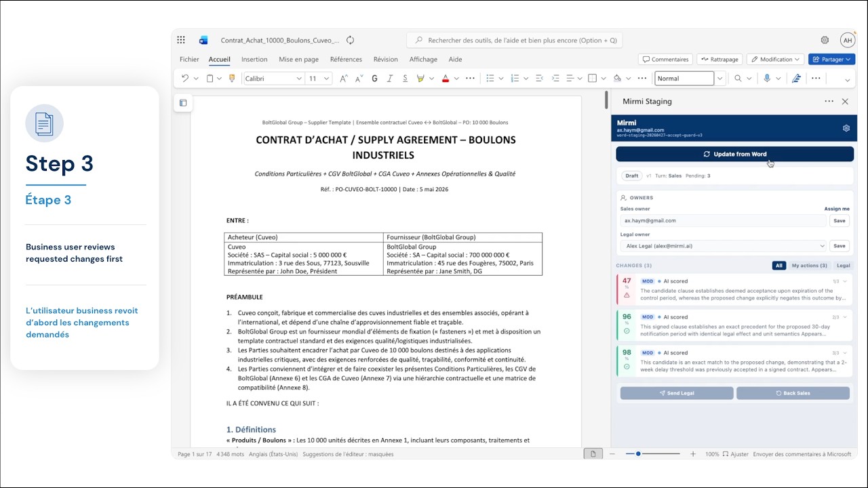Open Word settings gear in title bar
The image size is (868, 488).
(x=825, y=40)
